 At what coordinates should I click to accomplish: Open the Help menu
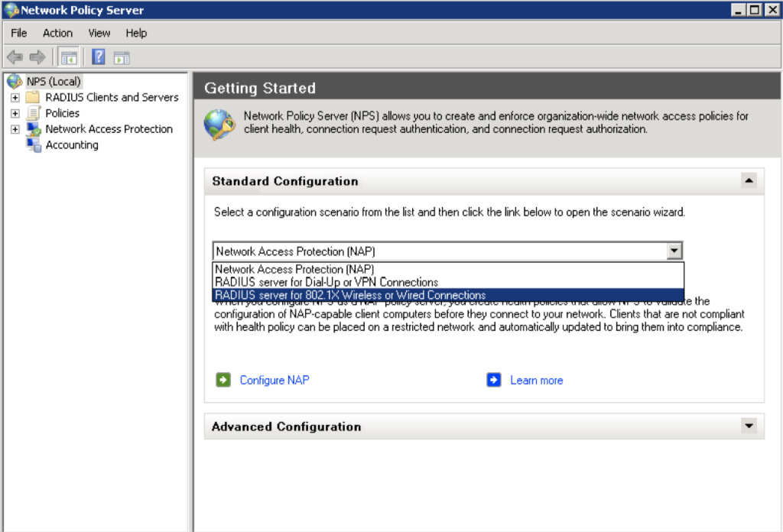click(x=136, y=33)
